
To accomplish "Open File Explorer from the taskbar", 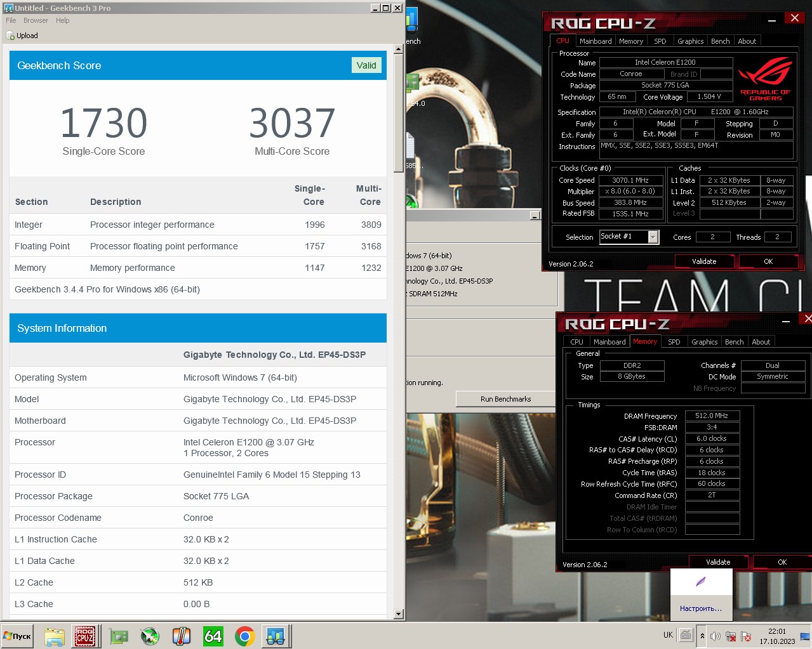I will 55,636.
